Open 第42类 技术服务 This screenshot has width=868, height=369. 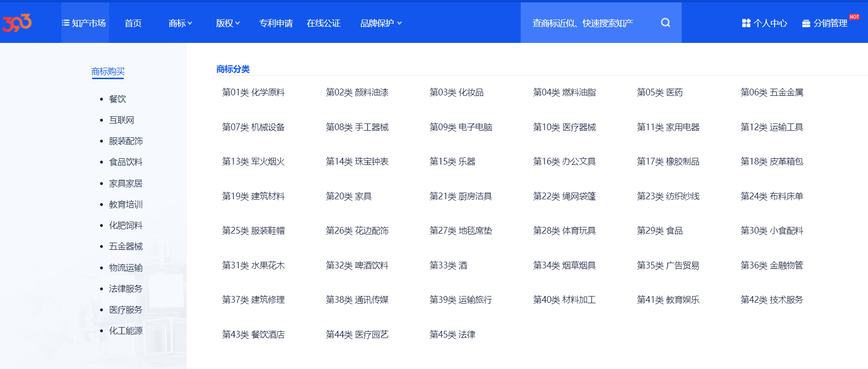[772, 300]
